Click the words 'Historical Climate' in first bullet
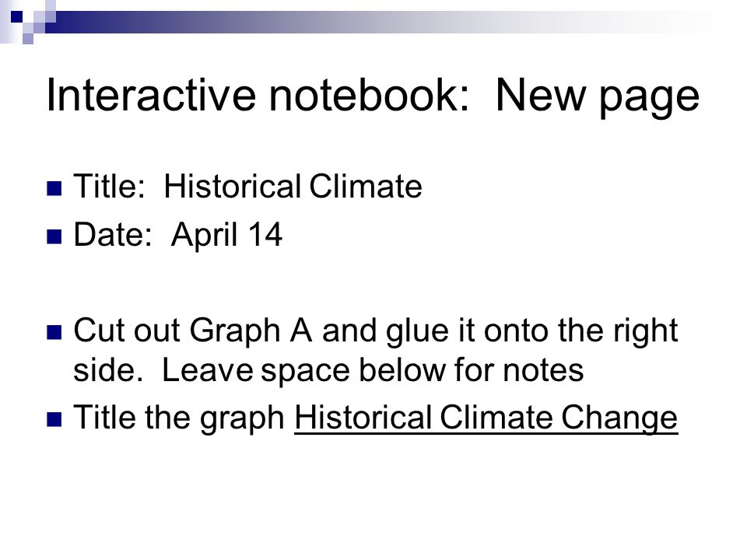The width and height of the screenshot is (747, 560). (x=293, y=186)
